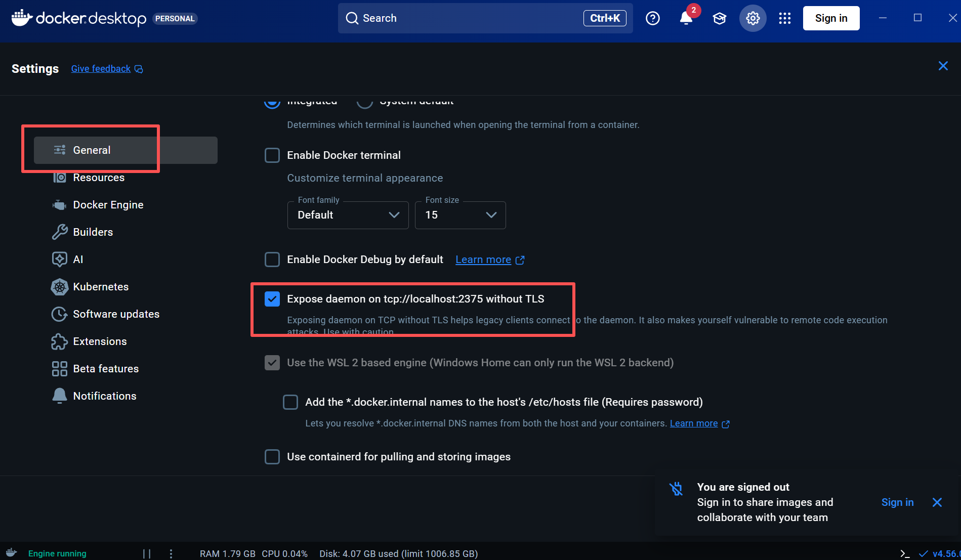Open the engine options three-dot menu

coord(171,553)
